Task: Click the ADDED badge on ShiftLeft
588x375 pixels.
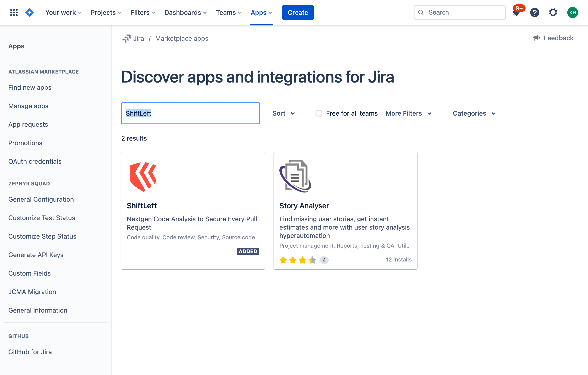Action: 248,251
